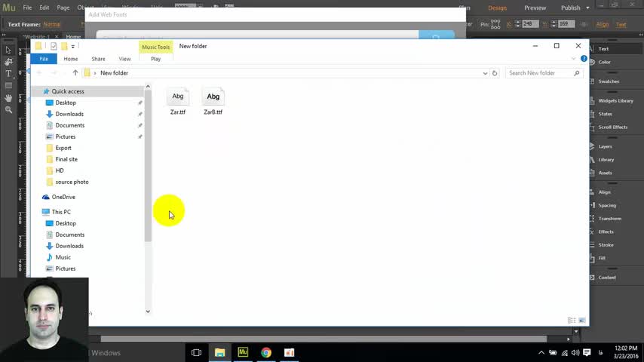Open Action Center notification icon
The height and width of the screenshot is (362, 644).
click(587, 352)
